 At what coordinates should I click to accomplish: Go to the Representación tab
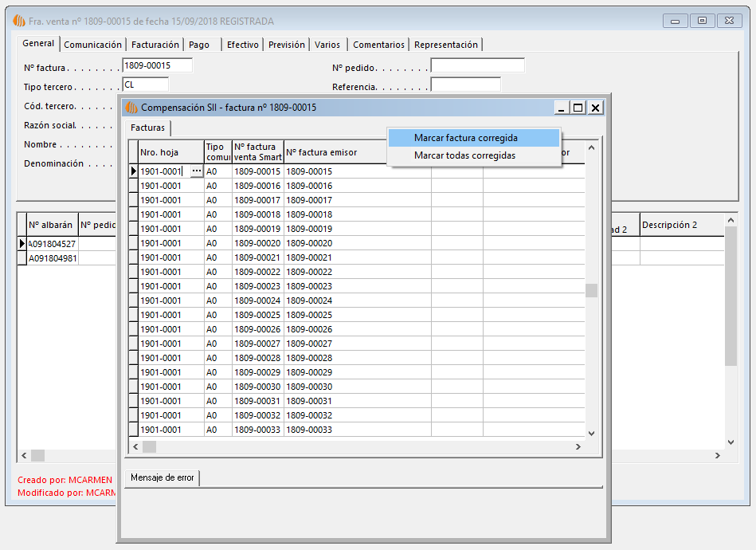click(x=446, y=45)
